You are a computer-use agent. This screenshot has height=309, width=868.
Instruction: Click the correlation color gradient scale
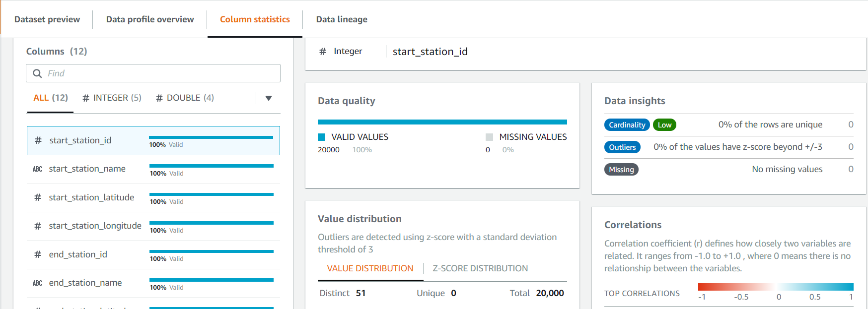coord(775,287)
